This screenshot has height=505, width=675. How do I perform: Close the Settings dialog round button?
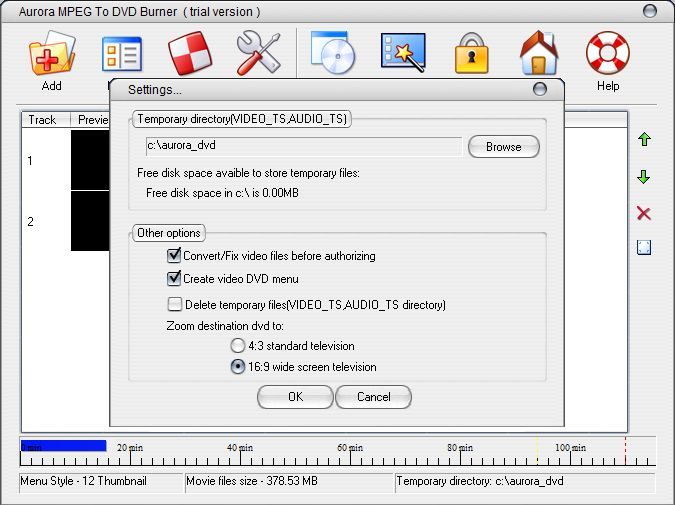[540, 89]
